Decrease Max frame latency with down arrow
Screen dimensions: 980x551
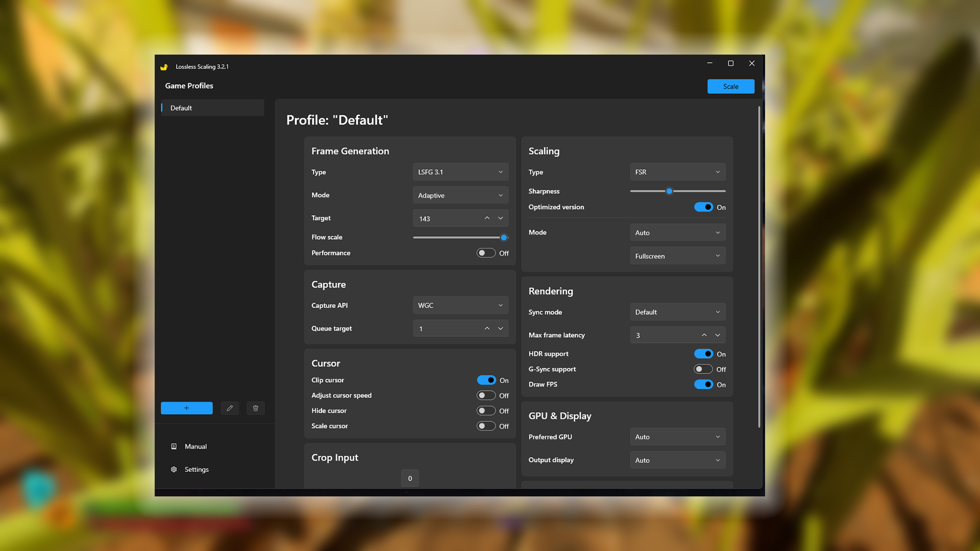pos(718,335)
